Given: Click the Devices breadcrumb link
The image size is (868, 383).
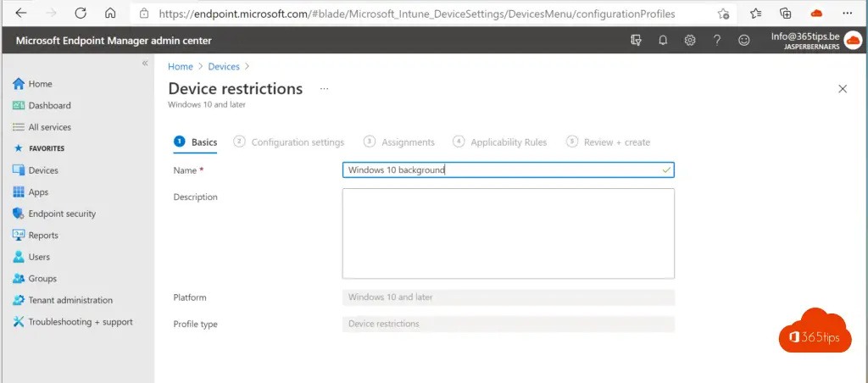Looking at the screenshot, I should [224, 66].
